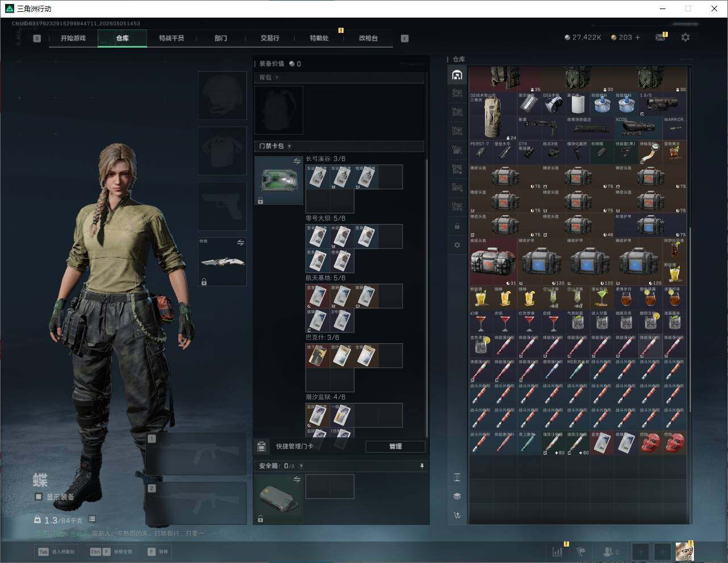Toggle the swap arrows on the 门禁卡包 case

(297, 162)
